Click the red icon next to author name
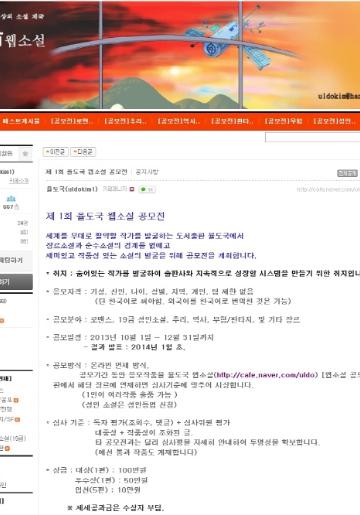 tap(132, 189)
